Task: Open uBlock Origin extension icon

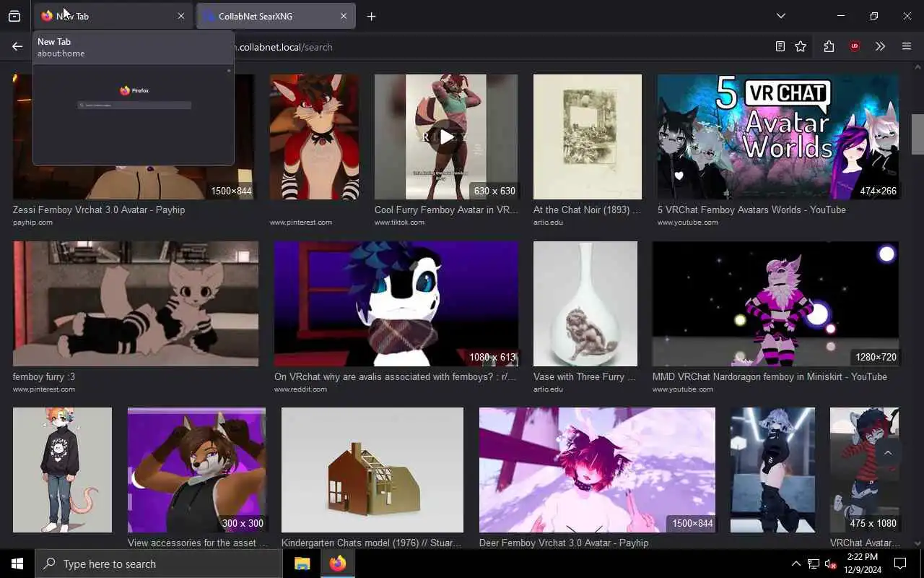Action: [855, 46]
